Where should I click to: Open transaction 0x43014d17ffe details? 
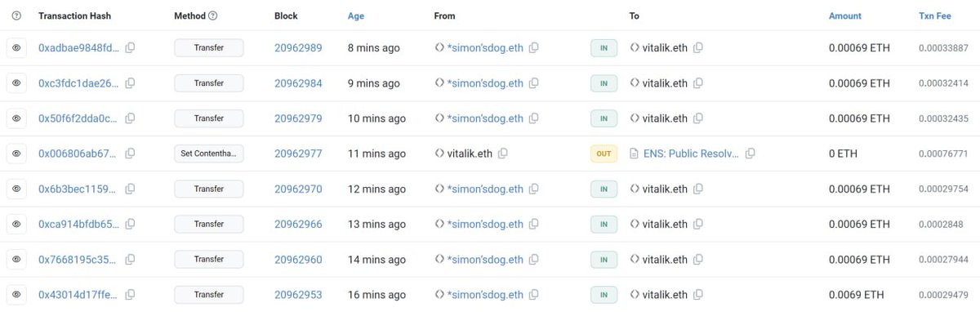point(78,295)
